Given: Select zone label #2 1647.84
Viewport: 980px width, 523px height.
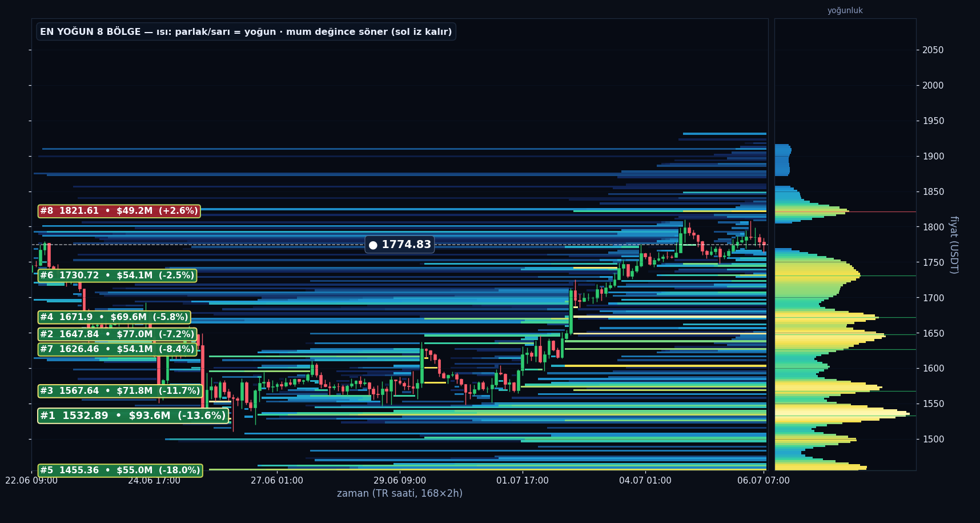Looking at the screenshot, I should tap(117, 334).
